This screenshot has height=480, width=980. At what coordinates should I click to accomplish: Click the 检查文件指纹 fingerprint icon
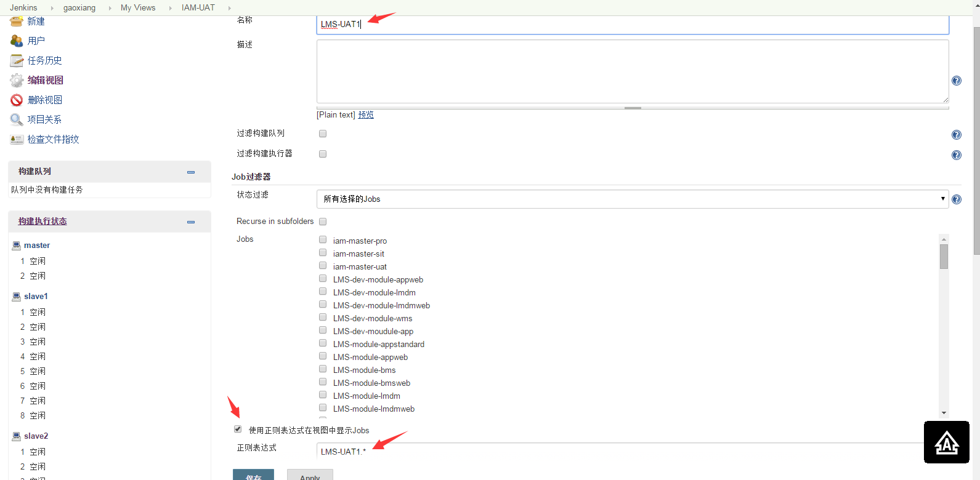pos(17,139)
